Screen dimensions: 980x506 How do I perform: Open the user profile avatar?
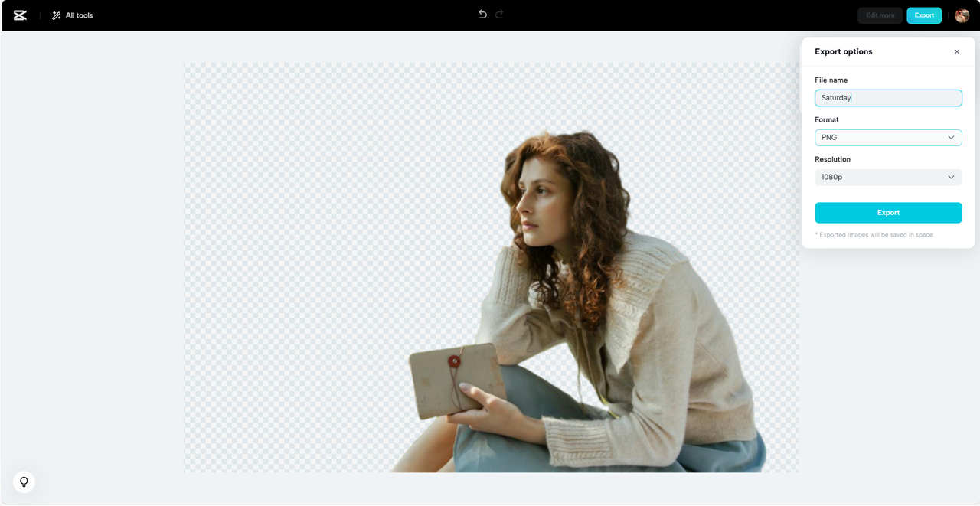[x=962, y=15]
